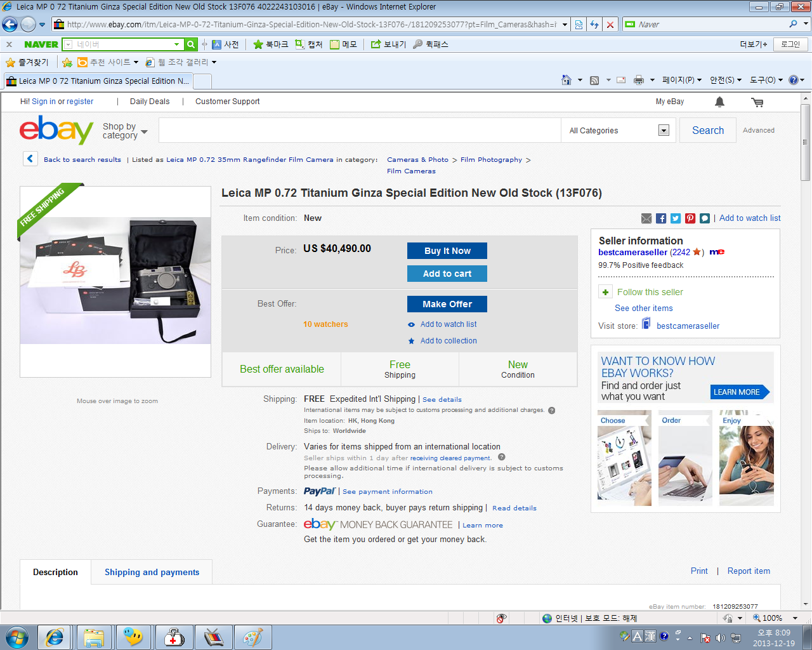Share listing on Facebook icon
Viewport: 812px width, 650px height.
661,218
